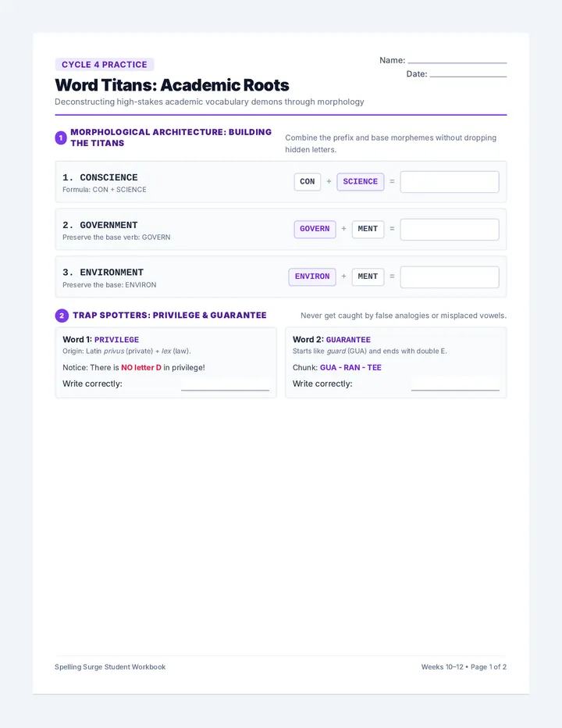Click the Date blank line
Screen dimensions: 562x728
click(468, 75)
